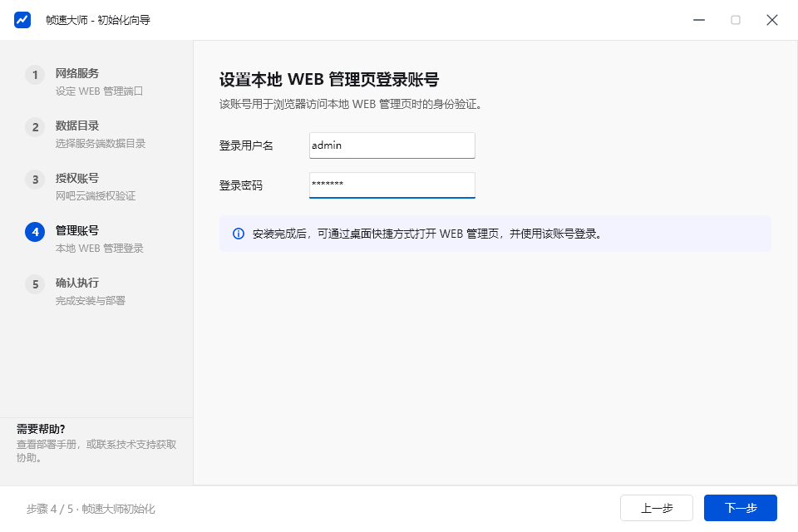This screenshot has height=532, width=798.
Task: Click 完成安装与部署 subtitle
Action: click(90, 301)
